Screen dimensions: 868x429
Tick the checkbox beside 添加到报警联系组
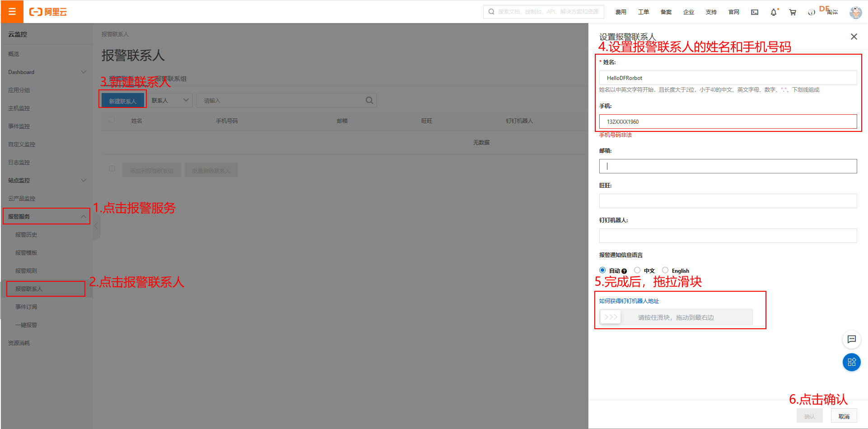(x=112, y=168)
